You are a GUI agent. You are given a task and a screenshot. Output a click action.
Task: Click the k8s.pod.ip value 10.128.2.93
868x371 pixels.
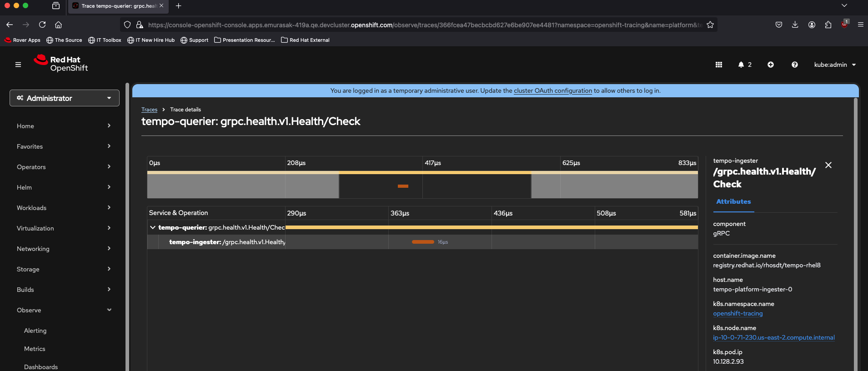[728, 361]
